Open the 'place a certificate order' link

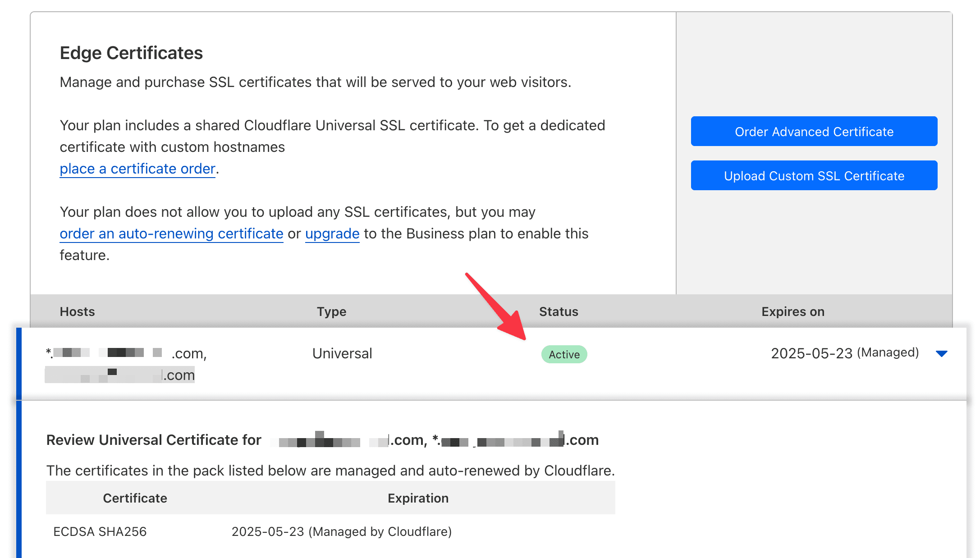click(x=137, y=169)
